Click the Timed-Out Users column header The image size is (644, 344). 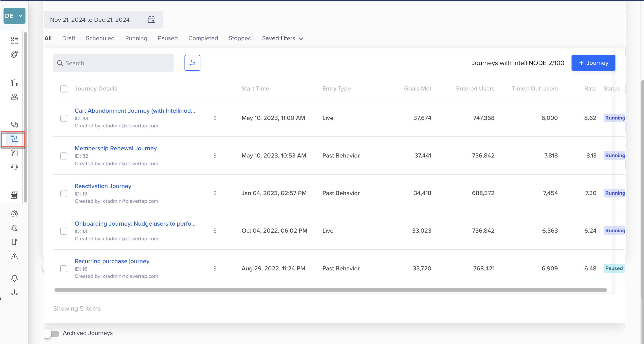pos(535,89)
